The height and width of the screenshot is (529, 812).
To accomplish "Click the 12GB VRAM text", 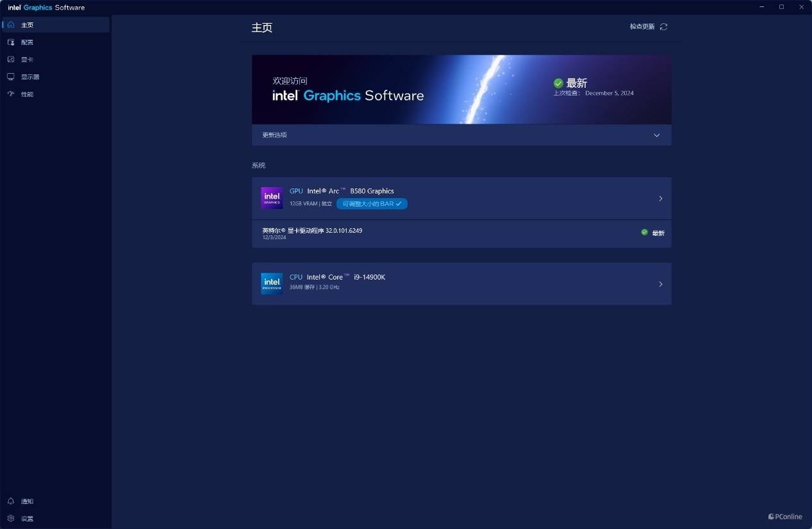I will (x=303, y=203).
